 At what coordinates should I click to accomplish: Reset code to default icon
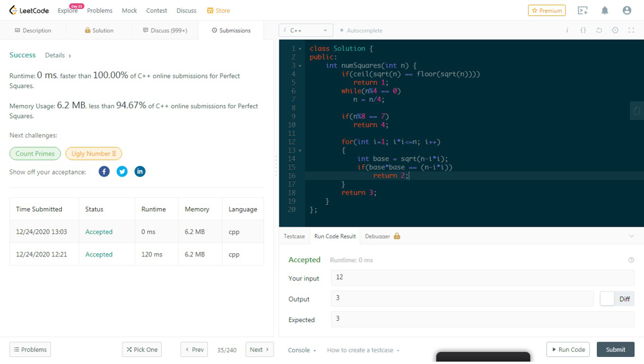(x=599, y=30)
